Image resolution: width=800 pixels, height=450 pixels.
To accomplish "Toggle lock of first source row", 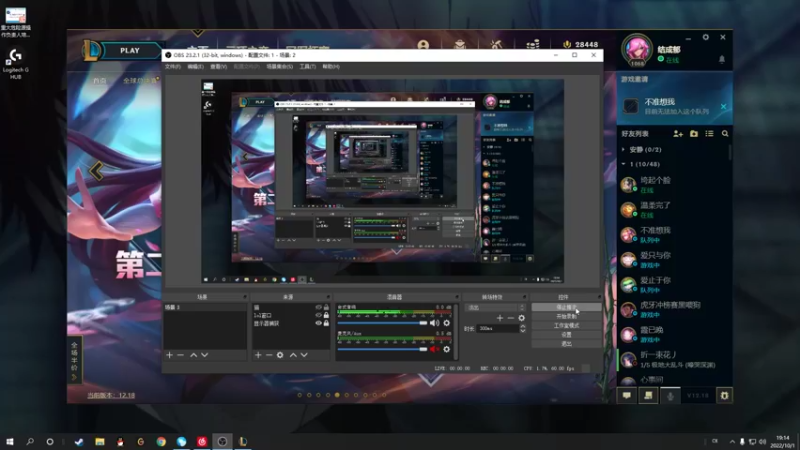I will point(326,308).
